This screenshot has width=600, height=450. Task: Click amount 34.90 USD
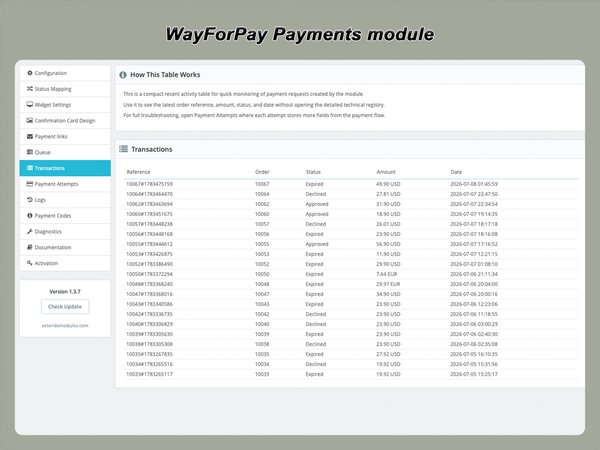388,294
